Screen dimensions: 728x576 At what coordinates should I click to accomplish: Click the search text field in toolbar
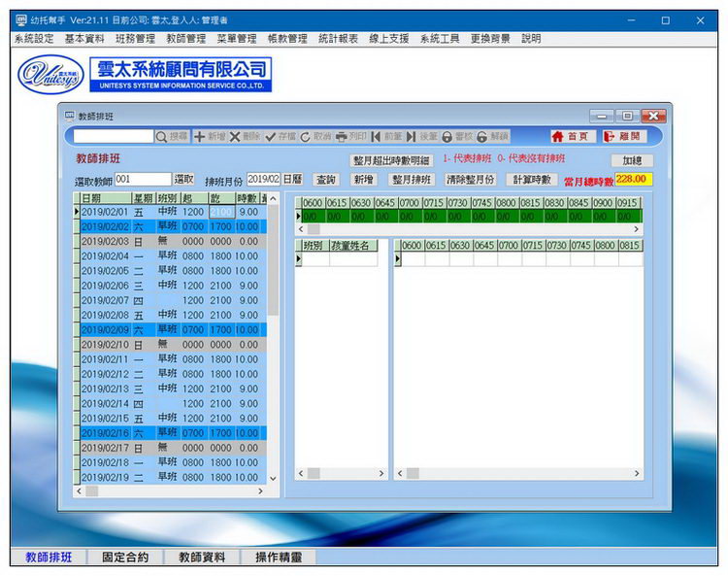pos(114,137)
